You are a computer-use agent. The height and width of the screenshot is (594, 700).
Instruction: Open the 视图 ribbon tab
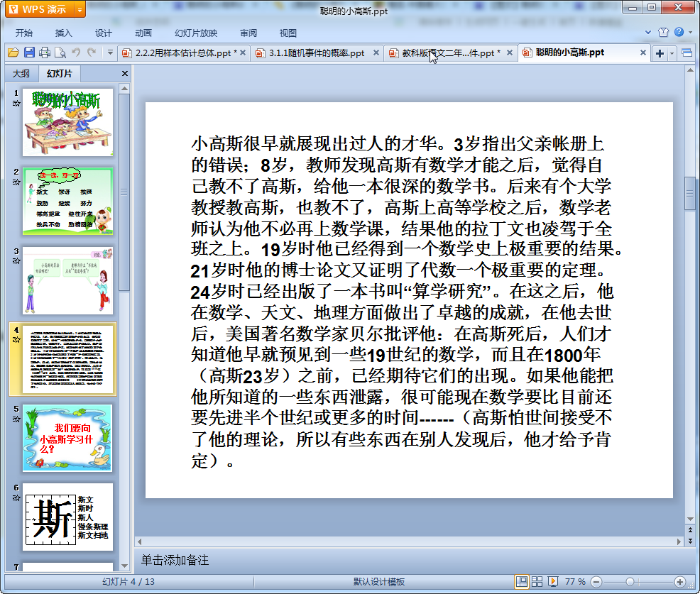288,33
